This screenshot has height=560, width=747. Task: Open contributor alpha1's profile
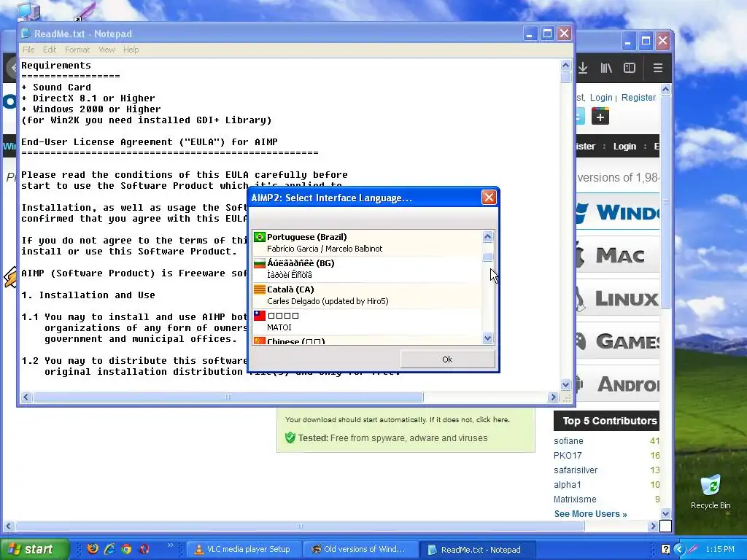[x=567, y=485]
